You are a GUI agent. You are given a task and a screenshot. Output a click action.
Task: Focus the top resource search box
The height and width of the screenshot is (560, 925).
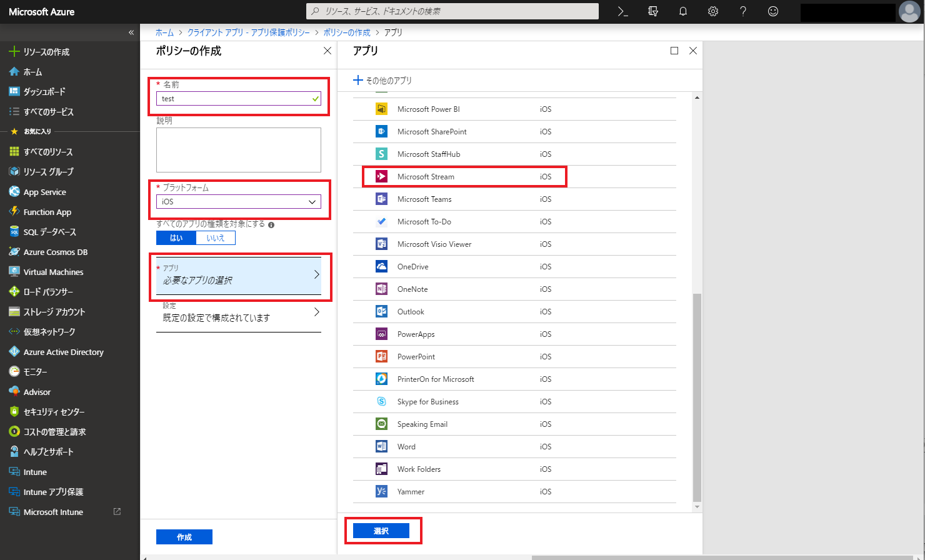point(452,11)
